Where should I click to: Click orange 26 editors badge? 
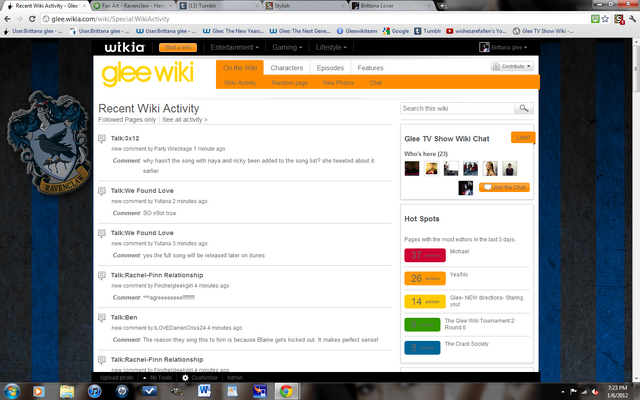pos(425,278)
